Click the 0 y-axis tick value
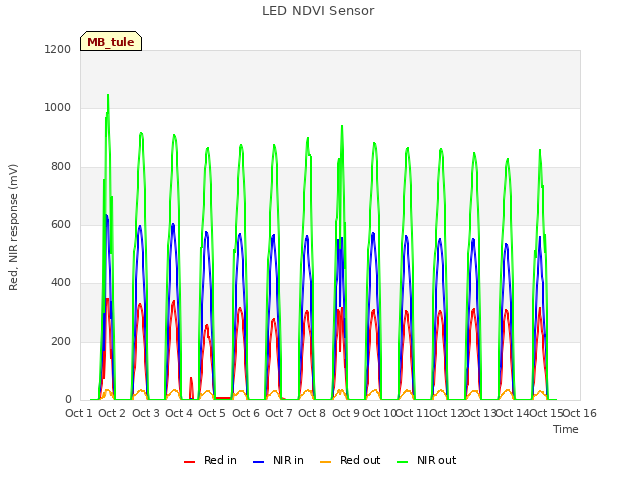Viewport: 640px width, 480px height. click(x=68, y=399)
